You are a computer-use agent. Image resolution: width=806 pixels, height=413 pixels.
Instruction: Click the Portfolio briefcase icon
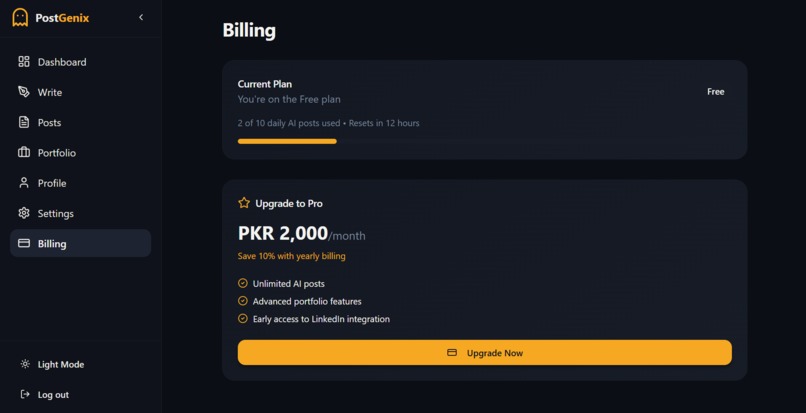point(24,153)
